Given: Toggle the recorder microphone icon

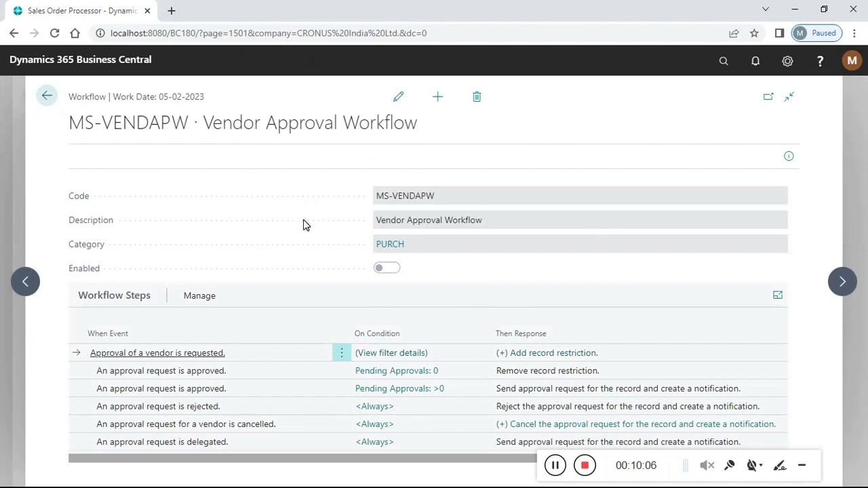Looking at the screenshot, I should pos(730,465).
